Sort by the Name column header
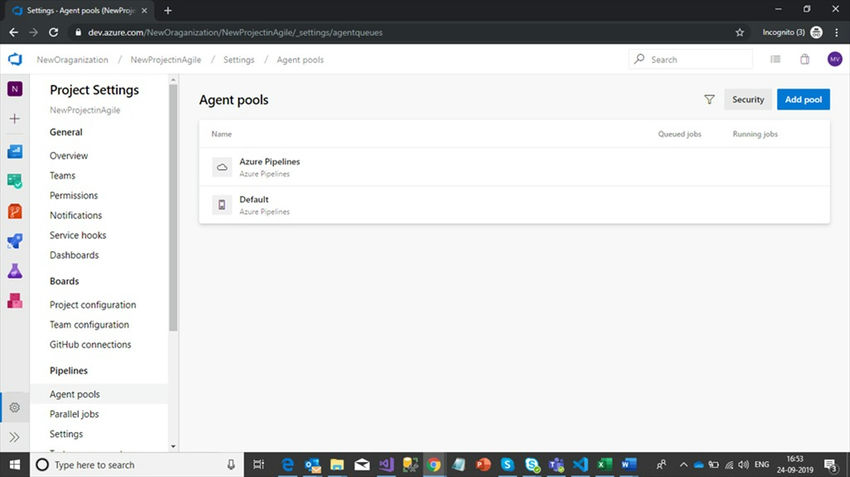850x477 pixels. point(221,134)
